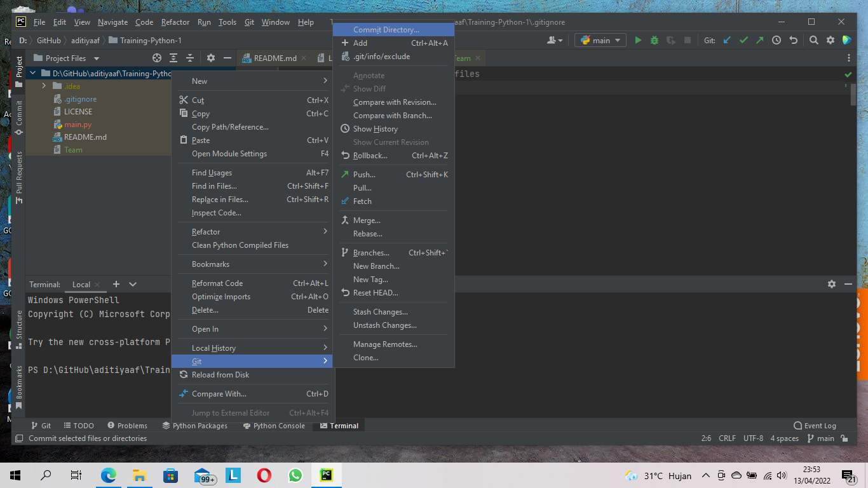The image size is (868, 488).
Task: Open the Problems tool window
Action: click(127, 425)
